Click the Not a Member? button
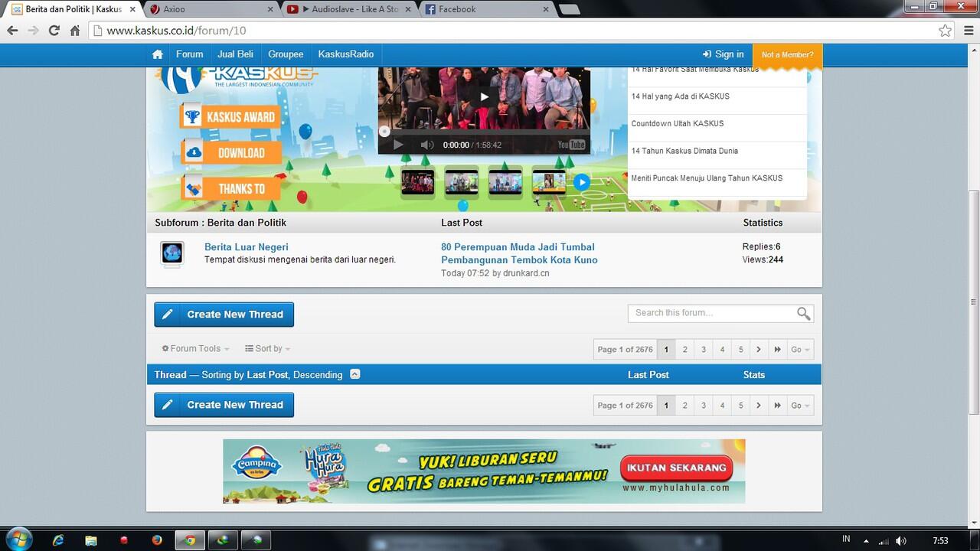Viewport: 980px width, 551px height. [787, 55]
